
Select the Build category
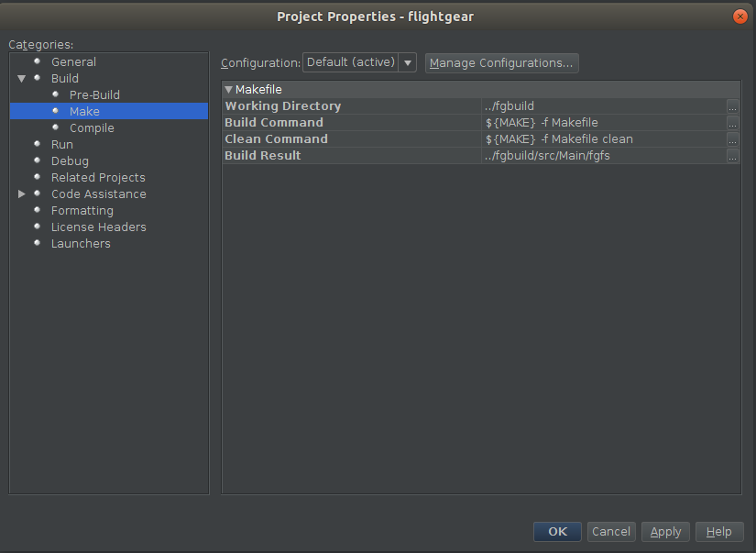[x=65, y=78]
